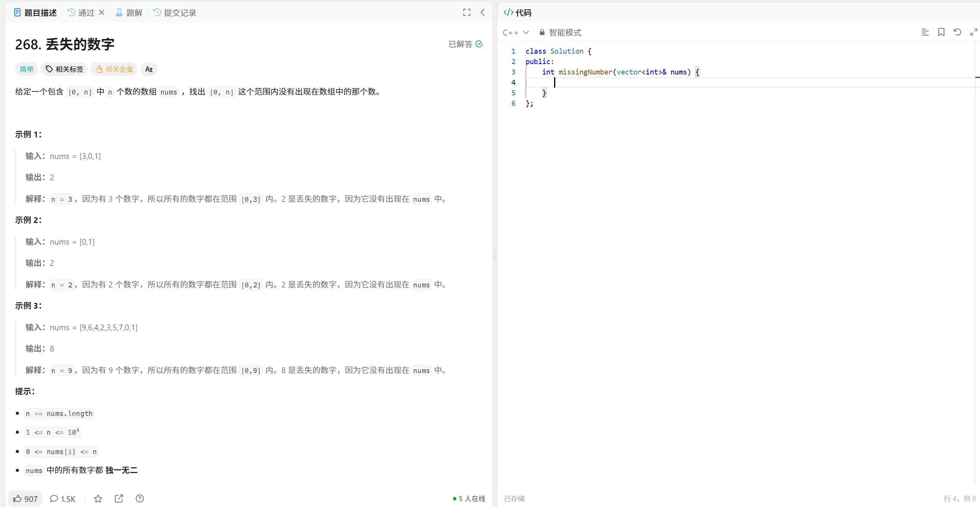Click the fullscreen description panel icon
The width and height of the screenshot is (980, 507).
466,13
